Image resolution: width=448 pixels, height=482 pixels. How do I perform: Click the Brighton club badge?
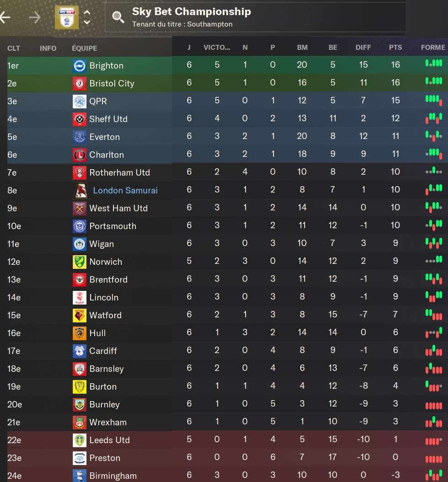tap(80, 66)
